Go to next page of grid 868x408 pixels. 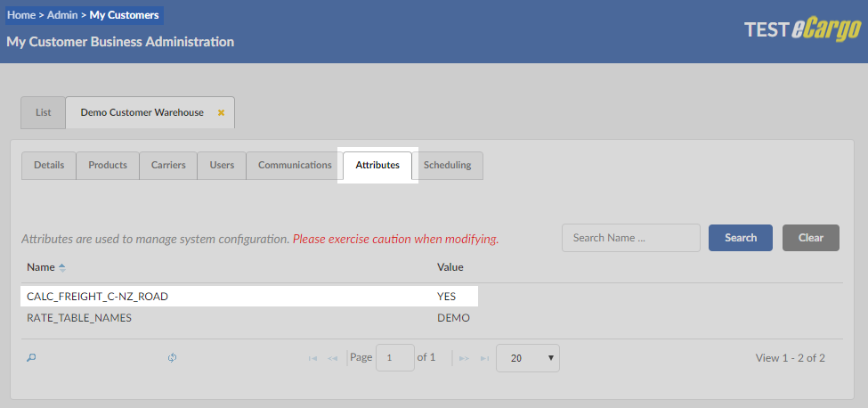[465, 358]
